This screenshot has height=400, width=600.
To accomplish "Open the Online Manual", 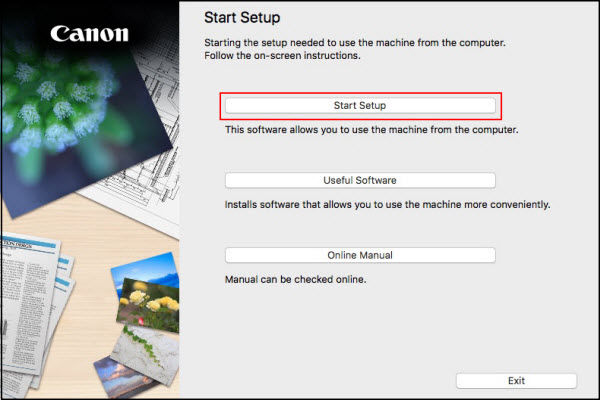I will click(x=360, y=255).
